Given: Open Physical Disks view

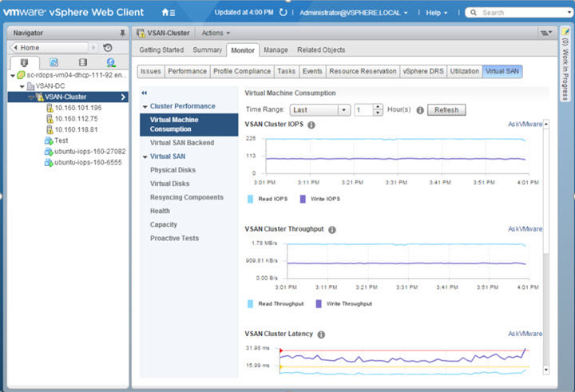Looking at the screenshot, I should point(172,170).
